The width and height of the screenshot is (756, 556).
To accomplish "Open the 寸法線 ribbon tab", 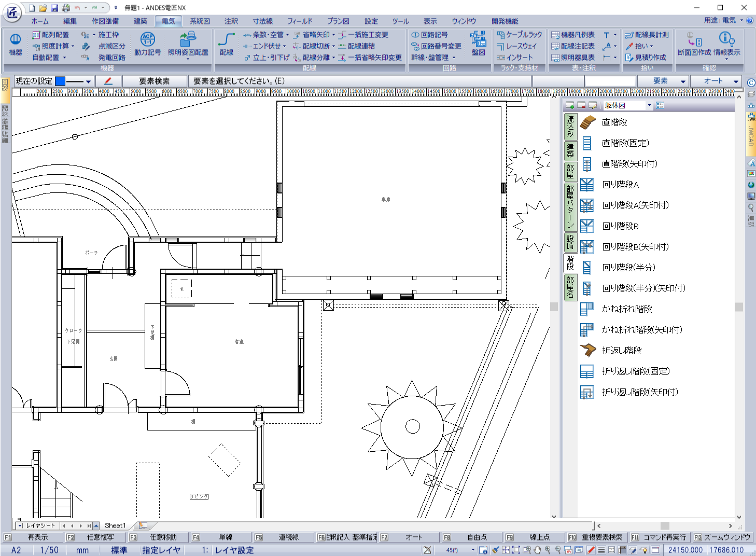I will pos(263,21).
